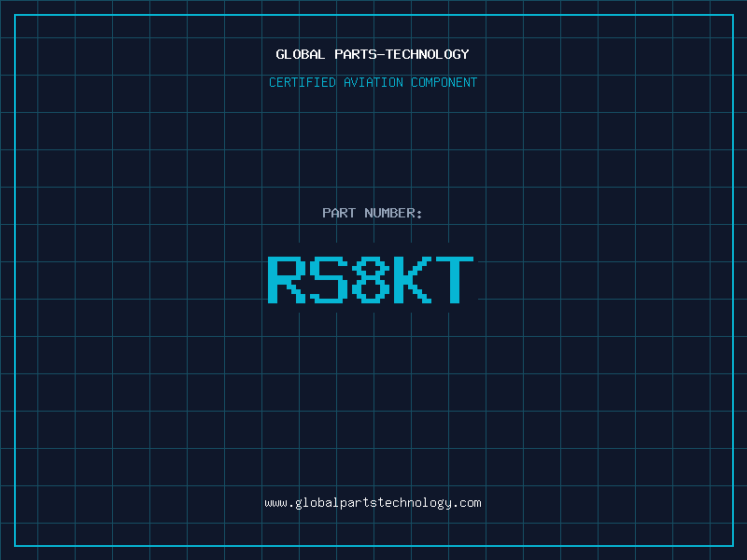The image size is (747, 560).
Task: Click the letter T in the part number
Action: [x=455, y=280]
